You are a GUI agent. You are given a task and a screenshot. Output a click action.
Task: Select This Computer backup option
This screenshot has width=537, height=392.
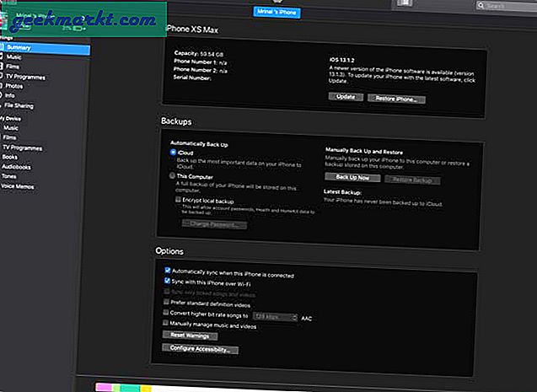click(x=174, y=176)
